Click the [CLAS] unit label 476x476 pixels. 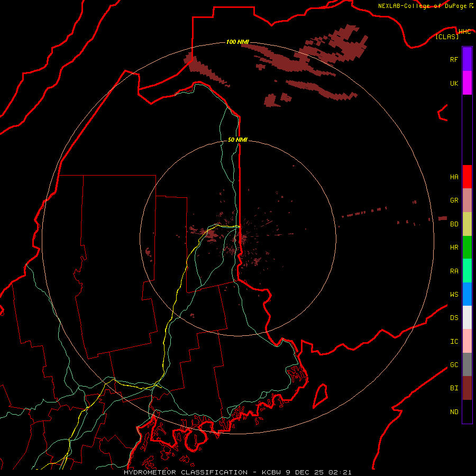pyautogui.click(x=447, y=36)
